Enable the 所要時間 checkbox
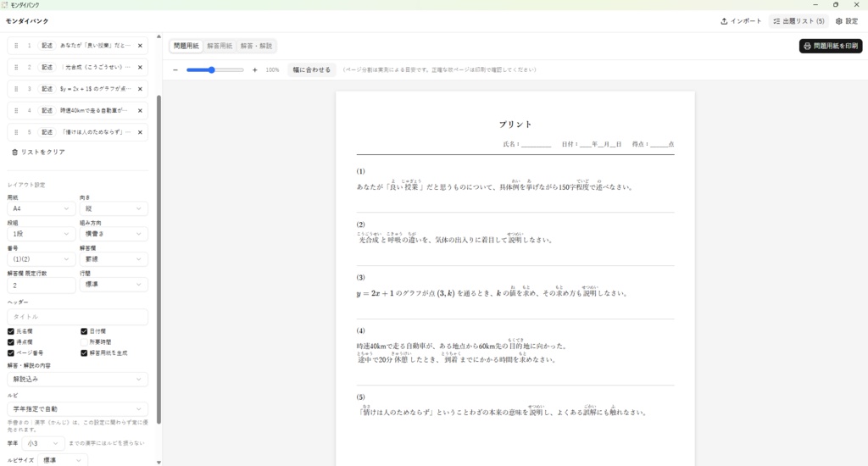The height and width of the screenshot is (466, 868). [84, 342]
